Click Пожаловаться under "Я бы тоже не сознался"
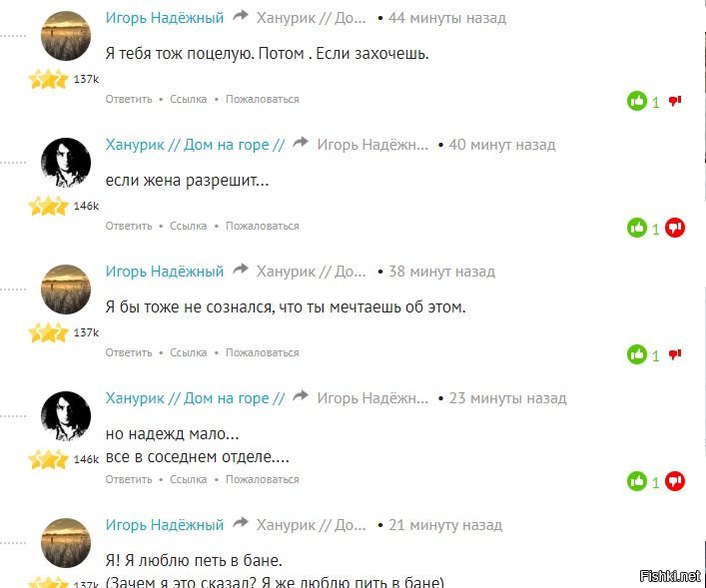 coord(262,353)
